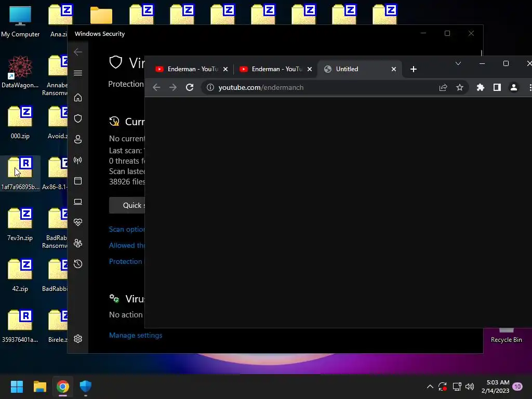532x399 pixels.
Task: Open Windows Start menu
Action: coord(17,387)
